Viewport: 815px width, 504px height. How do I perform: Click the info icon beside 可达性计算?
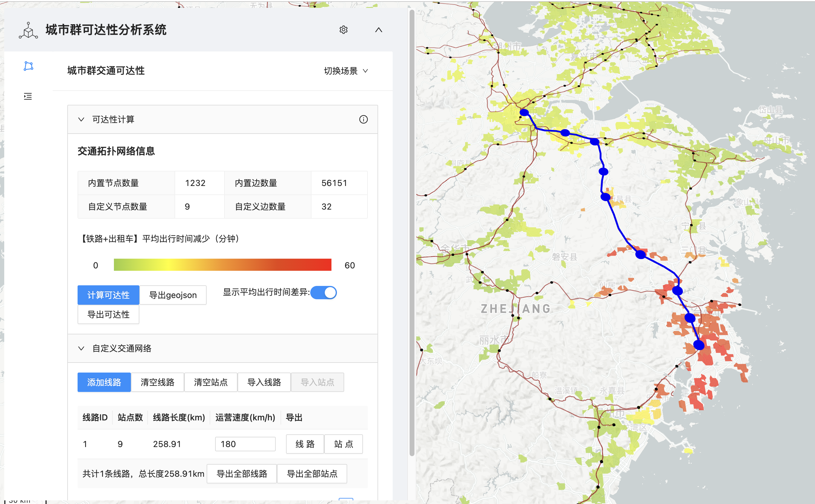coord(363,119)
